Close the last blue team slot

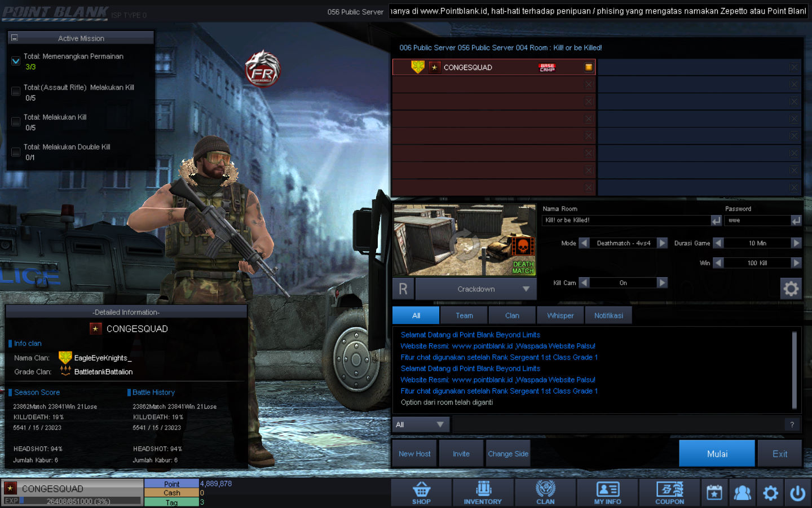(x=794, y=187)
